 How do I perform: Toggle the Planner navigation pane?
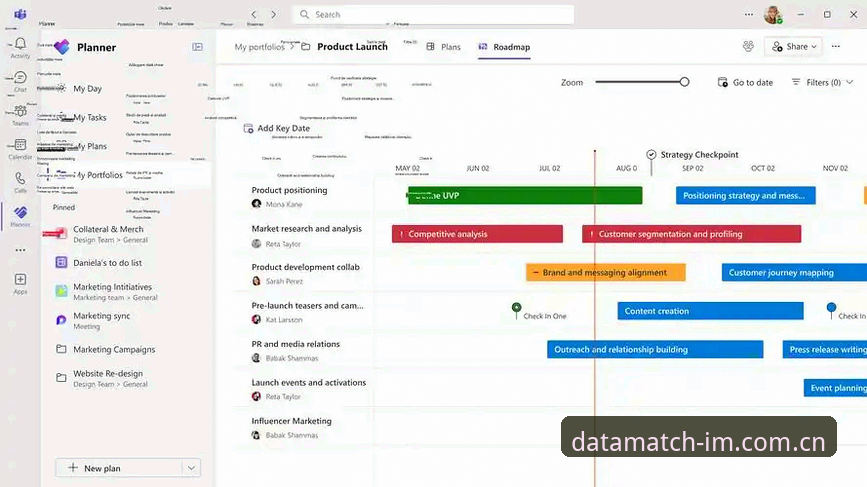(x=197, y=47)
